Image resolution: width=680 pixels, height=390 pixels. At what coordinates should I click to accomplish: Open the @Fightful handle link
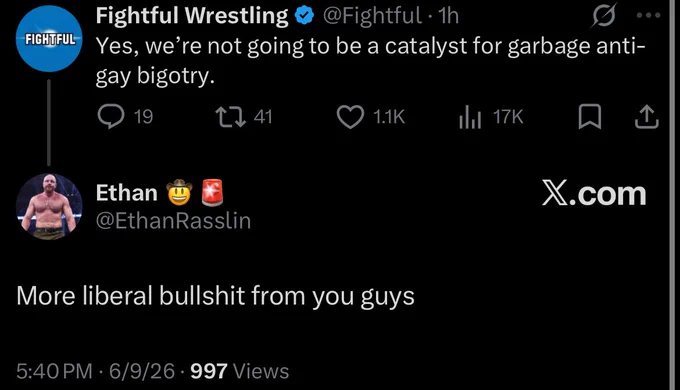pos(372,16)
